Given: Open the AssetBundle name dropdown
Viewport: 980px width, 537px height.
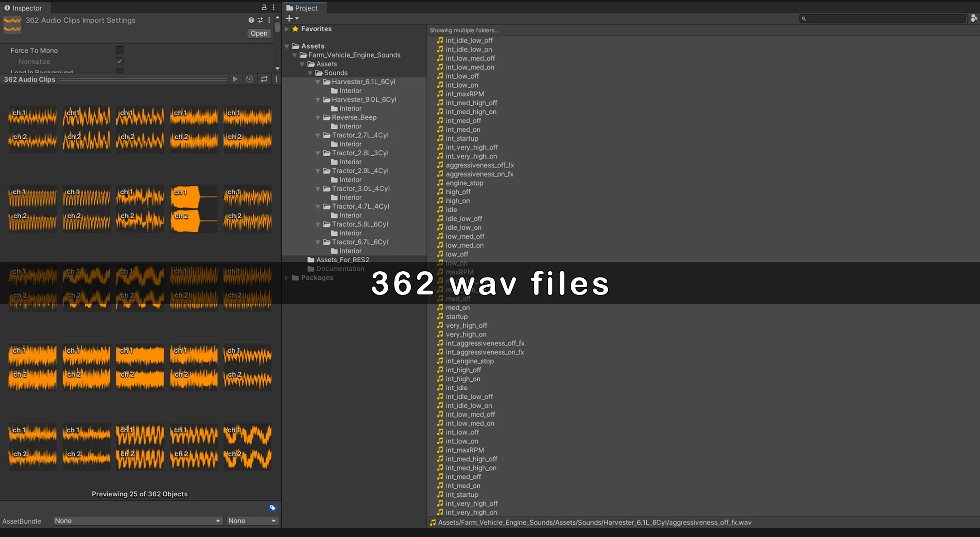Looking at the screenshot, I should coord(137,521).
